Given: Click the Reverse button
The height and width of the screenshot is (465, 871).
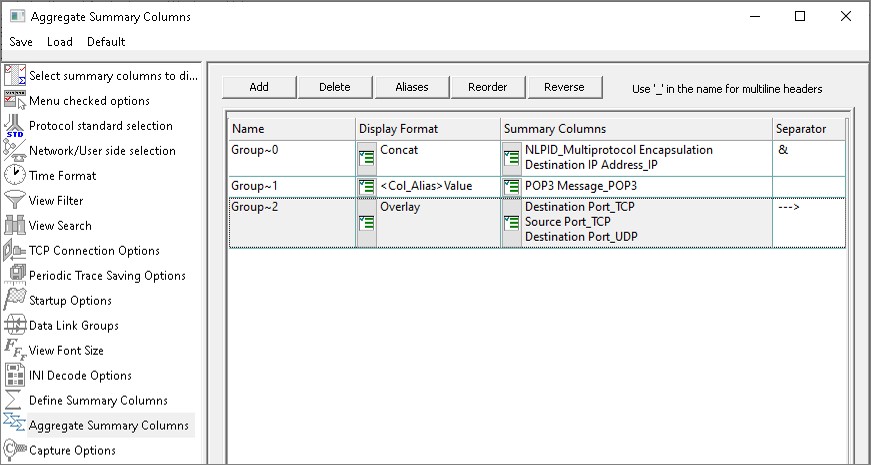Looking at the screenshot, I should coord(564,87).
